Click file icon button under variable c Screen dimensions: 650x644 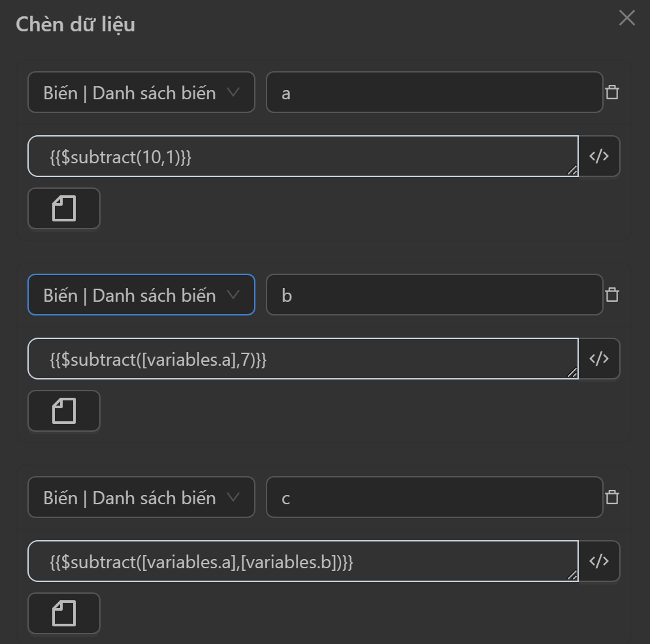pyautogui.click(x=64, y=613)
